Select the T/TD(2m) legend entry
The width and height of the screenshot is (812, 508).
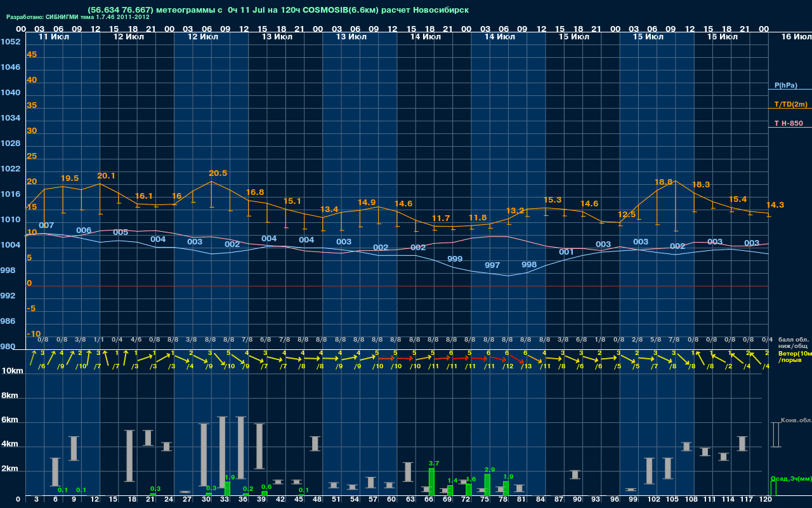point(790,104)
